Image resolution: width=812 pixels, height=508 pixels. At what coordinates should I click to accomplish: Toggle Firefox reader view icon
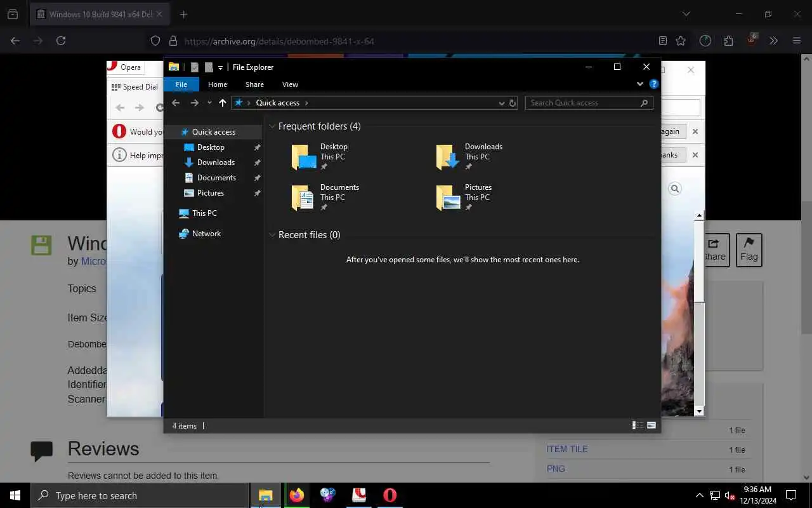pos(663,41)
